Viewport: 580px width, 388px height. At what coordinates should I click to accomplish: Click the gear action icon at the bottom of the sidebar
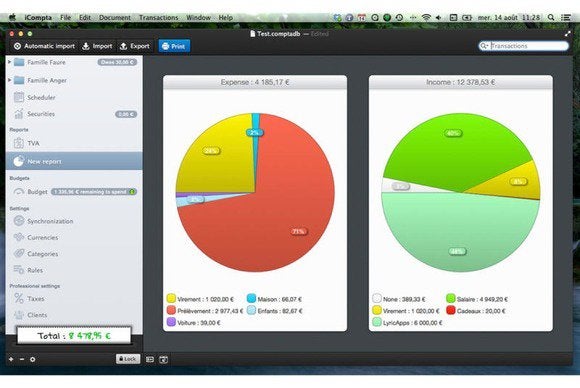click(33, 359)
